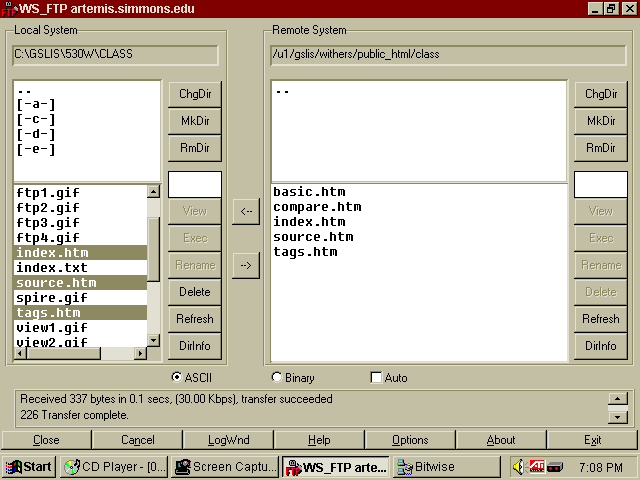640x480 pixels.
Task: Open the Windows Start menu
Action: pyautogui.click(x=29, y=466)
